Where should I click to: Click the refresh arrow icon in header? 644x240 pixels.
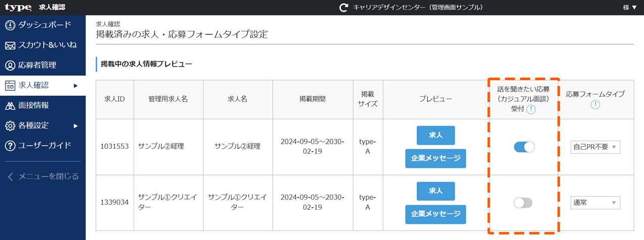(x=344, y=8)
